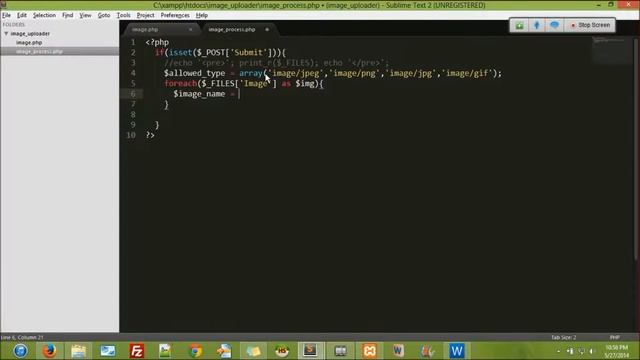This screenshot has height=360, width=640.
Task: Click the foreach keyword on line 5
Action: [x=180, y=83]
